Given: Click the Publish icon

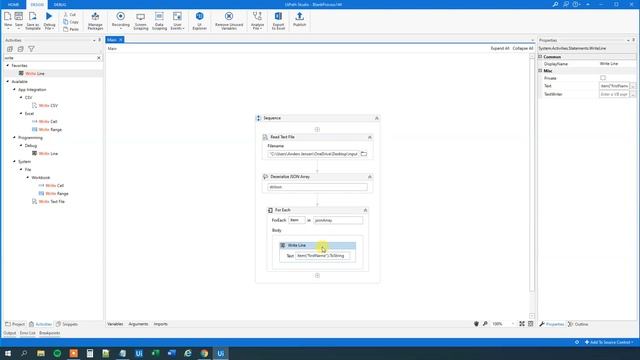Looking at the screenshot, I should point(299,20).
